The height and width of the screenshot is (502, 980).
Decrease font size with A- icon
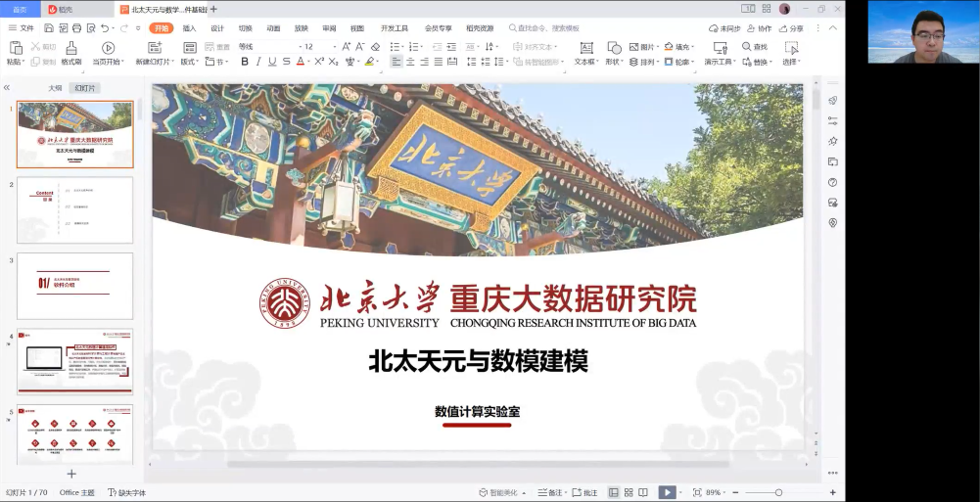(x=360, y=47)
